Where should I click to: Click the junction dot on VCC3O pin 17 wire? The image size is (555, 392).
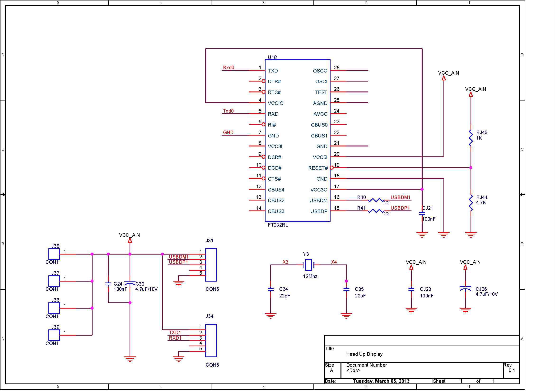422,189
